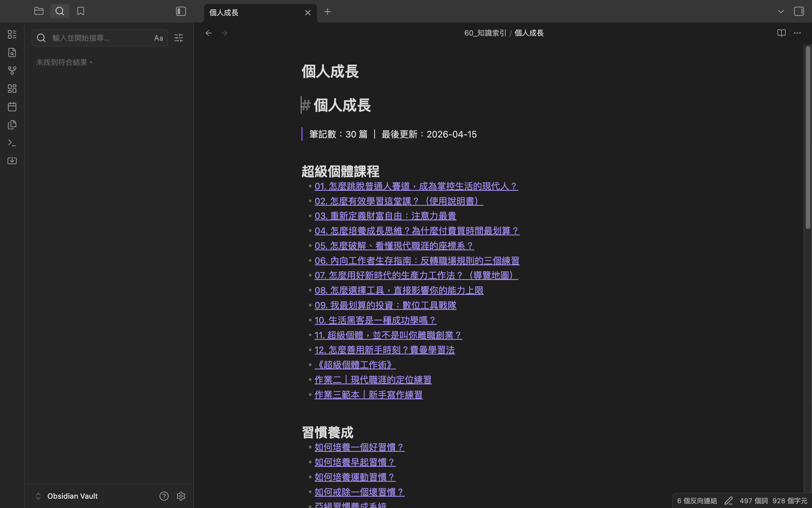812x508 pixels.
Task: Open link 10. 生活黑客是一種成功學嗎
Action: (x=376, y=320)
